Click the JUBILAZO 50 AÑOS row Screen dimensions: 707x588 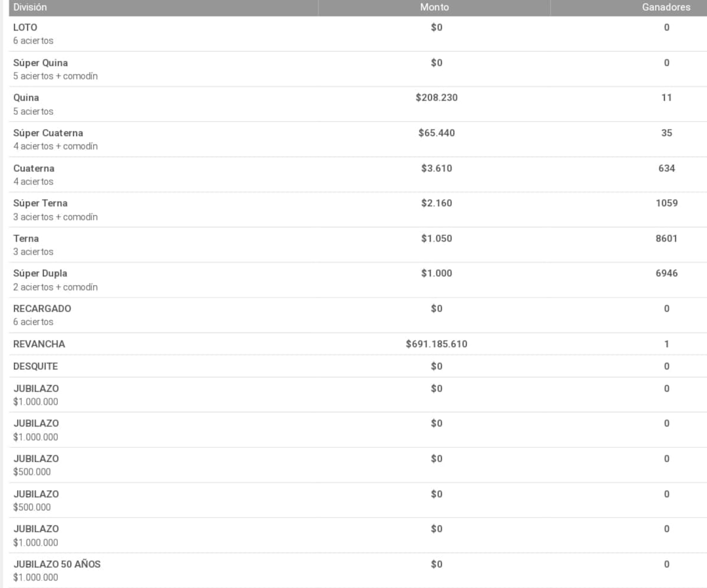(353, 570)
